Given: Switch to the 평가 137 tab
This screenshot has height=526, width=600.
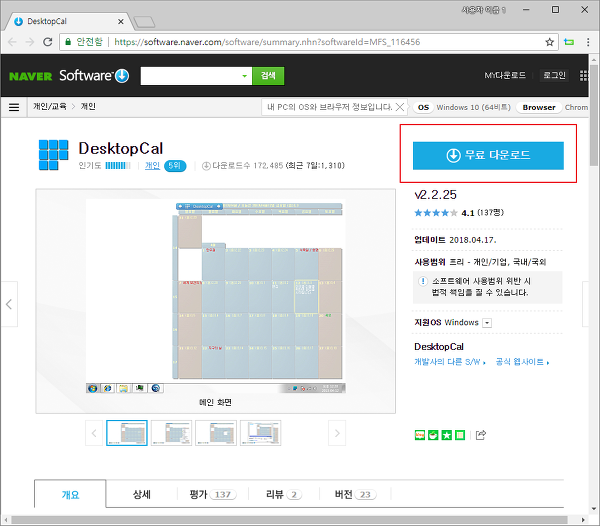Looking at the screenshot, I should coord(213,494).
